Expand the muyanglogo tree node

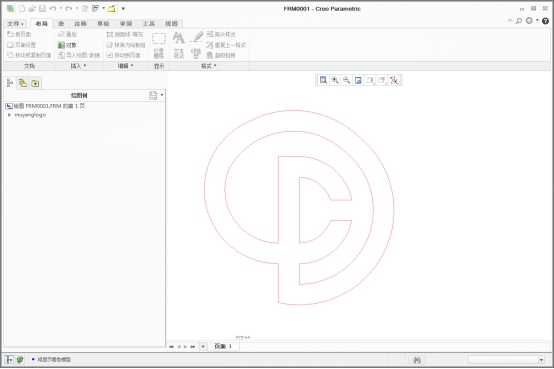pos(10,115)
